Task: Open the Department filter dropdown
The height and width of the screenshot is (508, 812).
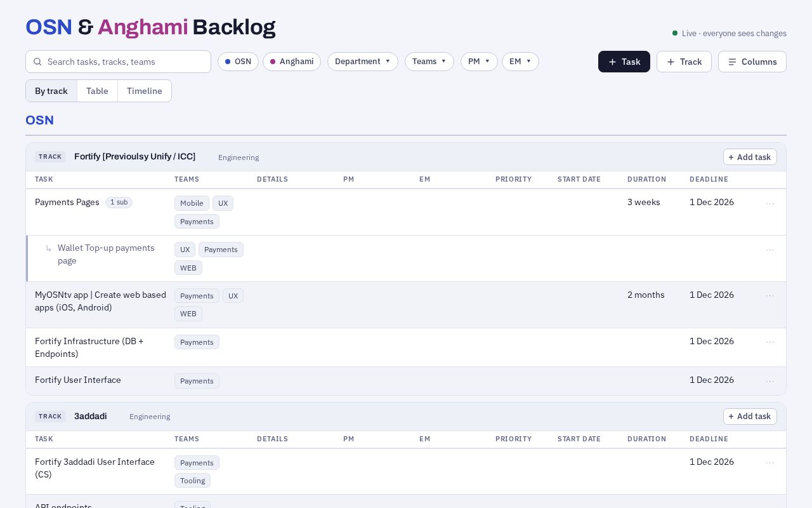Action: coord(363,62)
